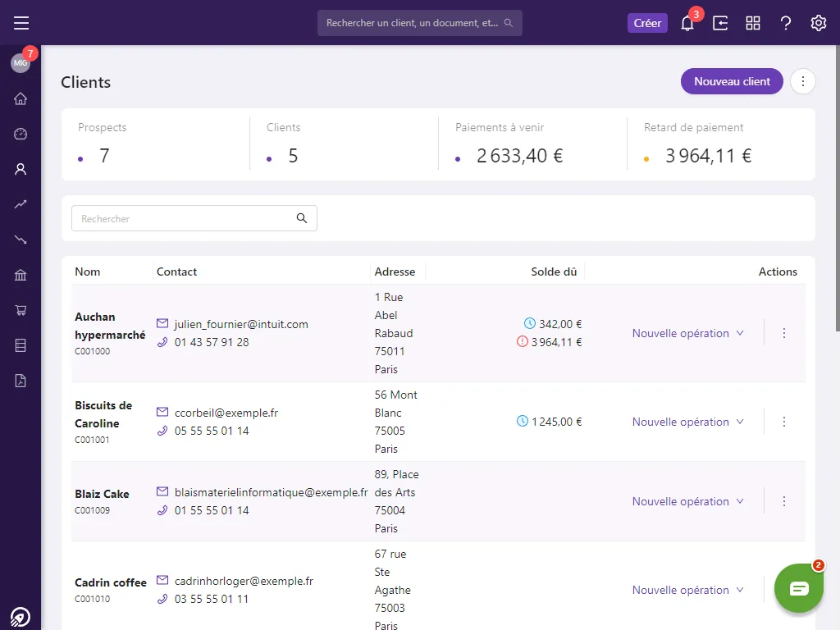Click the rocket icon at sidebar bottom
Screen dimensions: 840x630
[x=21, y=617]
